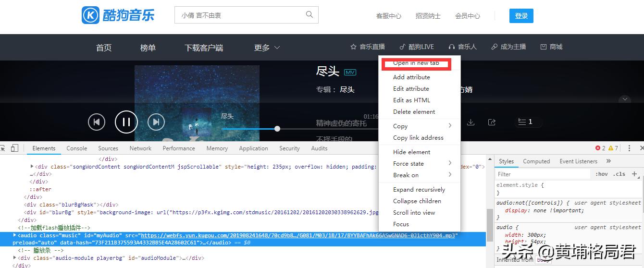
Task: Click the yellow warning count indicator
Action: click(x=613, y=148)
